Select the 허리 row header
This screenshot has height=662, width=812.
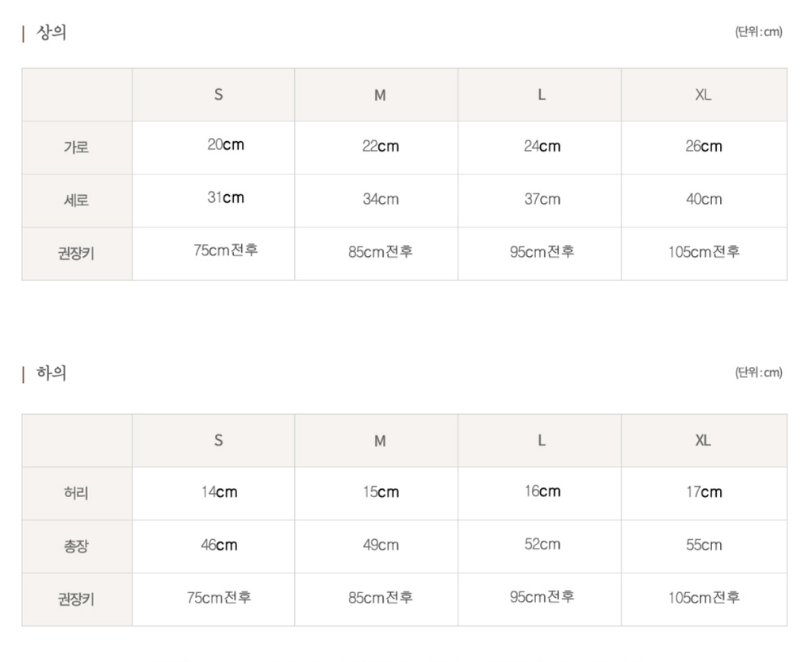[x=76, y=493]
